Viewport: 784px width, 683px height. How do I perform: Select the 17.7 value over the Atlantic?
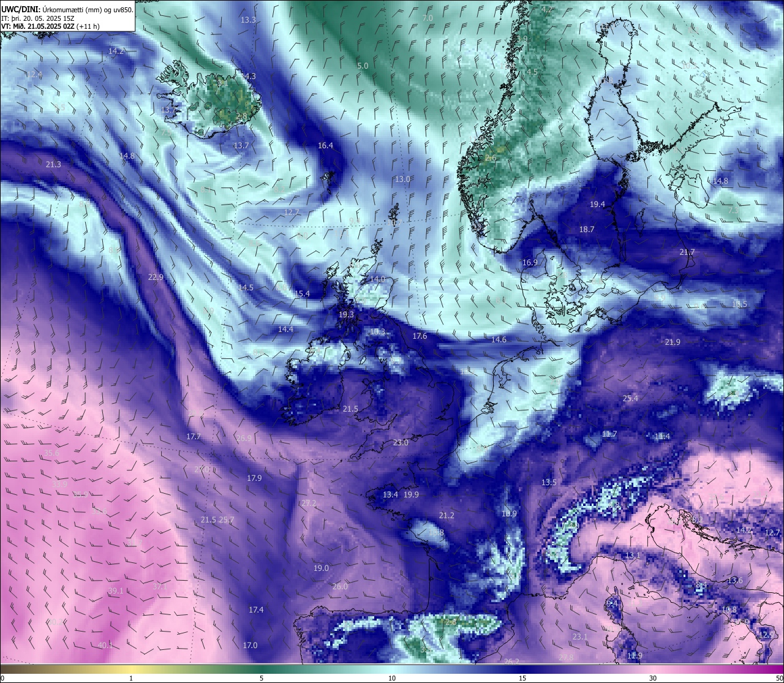coord(194,437)
